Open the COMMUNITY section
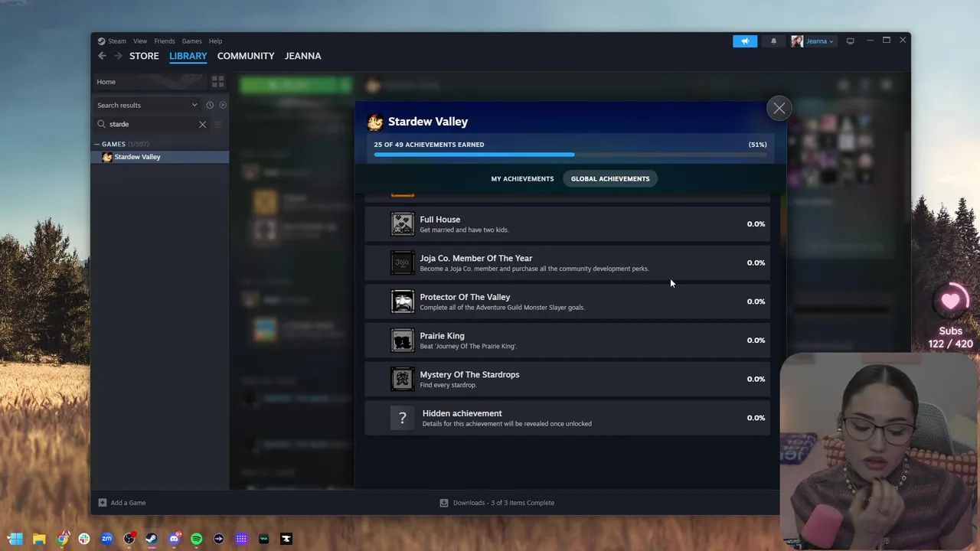 tap(246, 56)
